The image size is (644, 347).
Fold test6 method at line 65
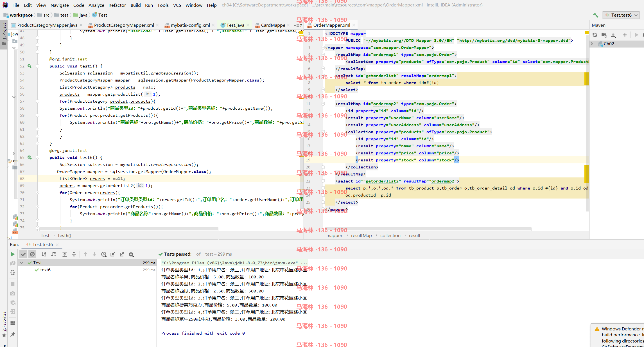[x=37, y=157]
